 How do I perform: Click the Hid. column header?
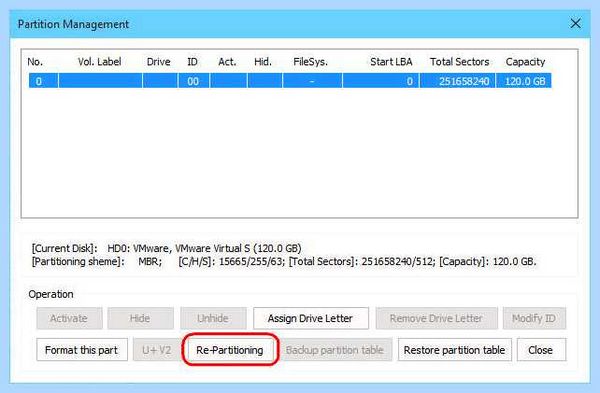coord(263,62)
